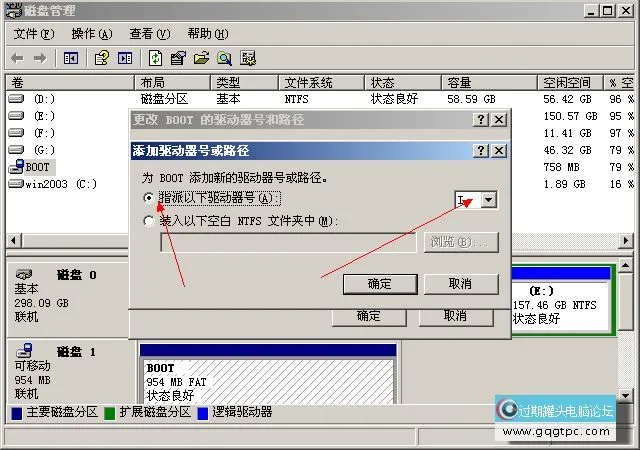Click the disk view scrollbar up arrow
Screen dimensions: 640x450
coord(625,266)
